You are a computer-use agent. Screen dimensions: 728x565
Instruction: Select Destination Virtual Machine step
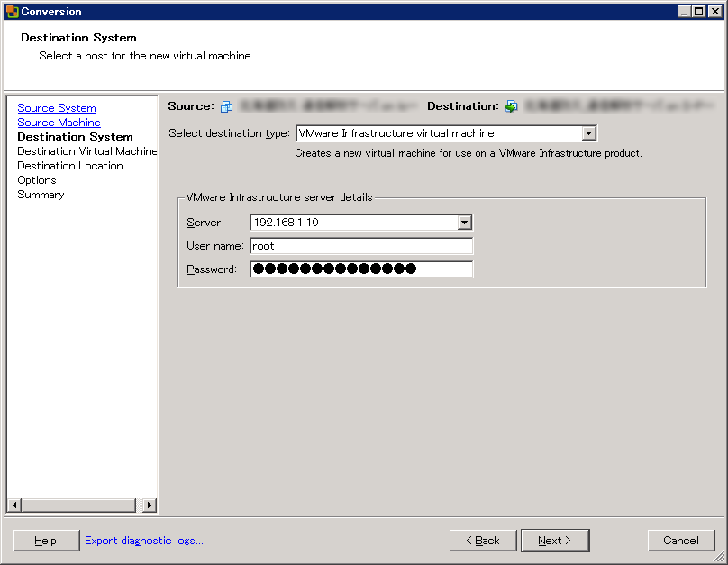click(x=86, y=151)
